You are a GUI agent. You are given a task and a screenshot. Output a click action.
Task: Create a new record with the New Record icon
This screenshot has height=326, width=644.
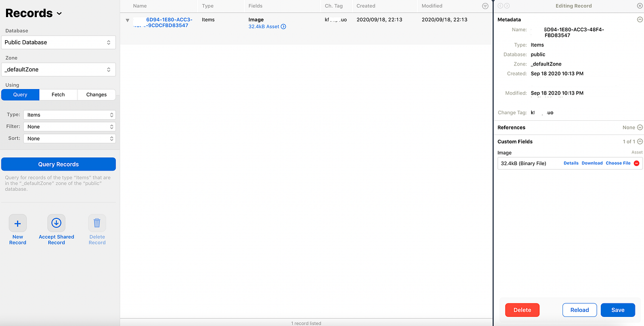(x=18, y=223)
